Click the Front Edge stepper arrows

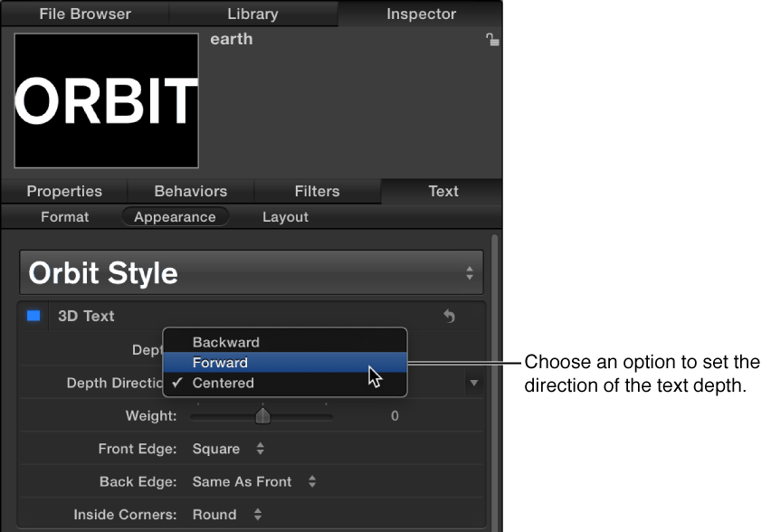click(261, 449)
